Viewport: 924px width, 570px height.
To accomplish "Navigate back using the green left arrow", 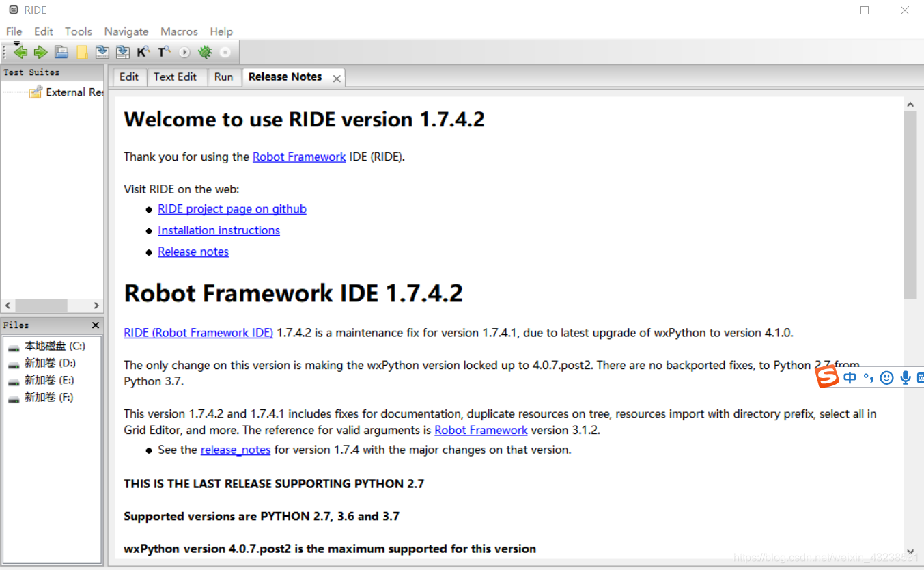I will pos(20,52).
